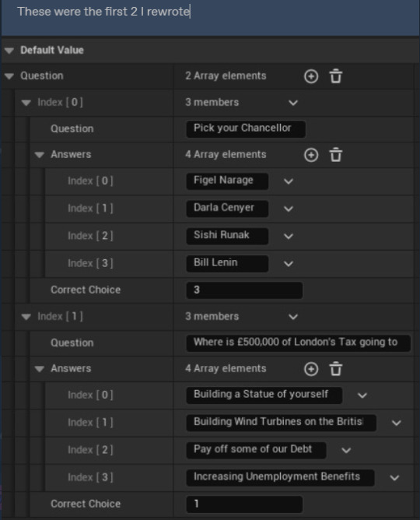This screenshot has height=520, width=420.
Task: Click the message box reading These were the first 2
Action: coord(210,17)
